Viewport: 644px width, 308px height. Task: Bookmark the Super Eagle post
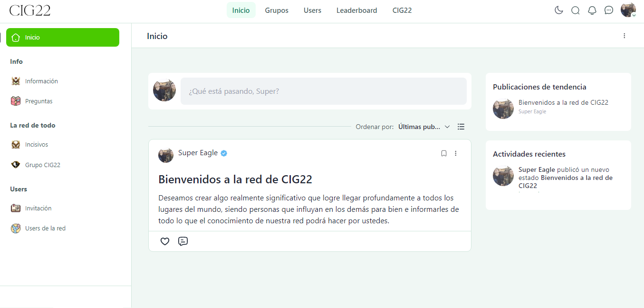[x=444, y=153]
